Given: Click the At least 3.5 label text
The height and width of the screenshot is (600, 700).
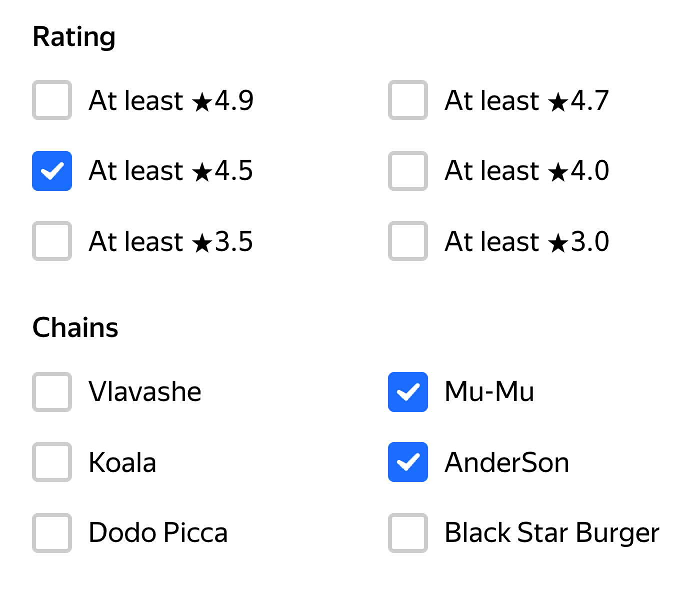Looking at the screenshot, I should [x=171, y=241].
